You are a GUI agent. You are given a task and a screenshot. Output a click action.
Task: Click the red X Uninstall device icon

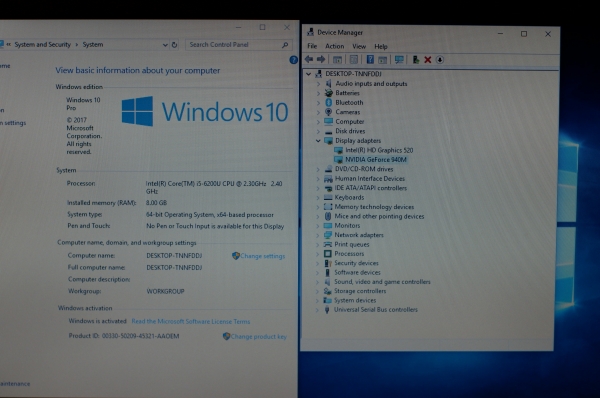428,60
